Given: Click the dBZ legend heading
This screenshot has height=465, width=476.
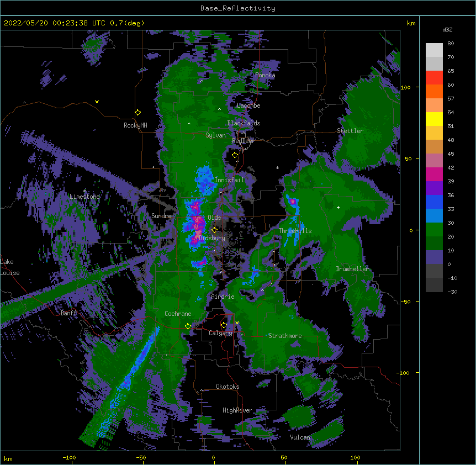Looking at the screenshot, I should (447, 30).
